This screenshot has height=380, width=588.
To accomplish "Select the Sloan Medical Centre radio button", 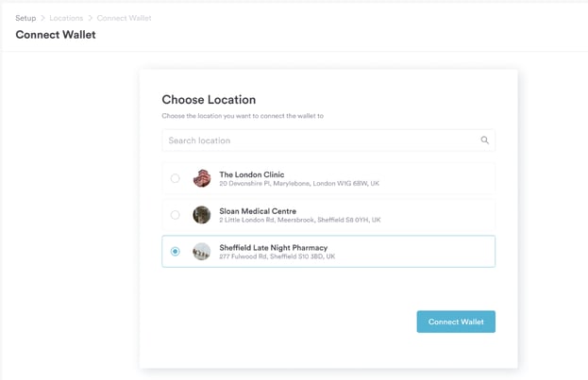I will (x=176, y=215).
